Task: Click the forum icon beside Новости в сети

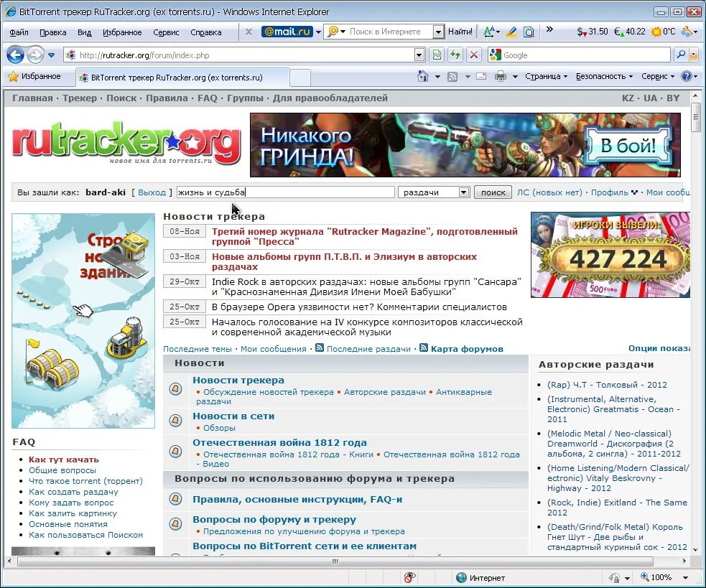Action: [x=175, y=421]
